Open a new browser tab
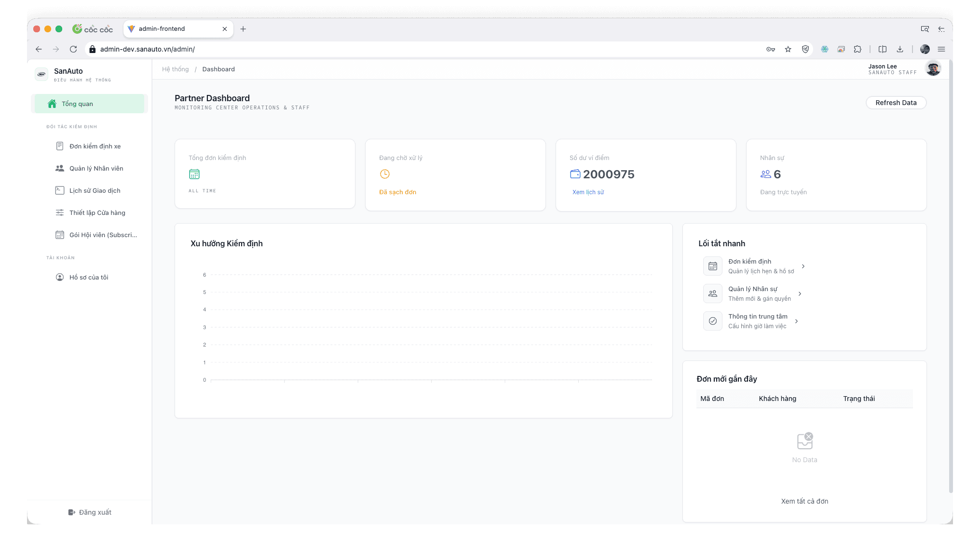 243,29
